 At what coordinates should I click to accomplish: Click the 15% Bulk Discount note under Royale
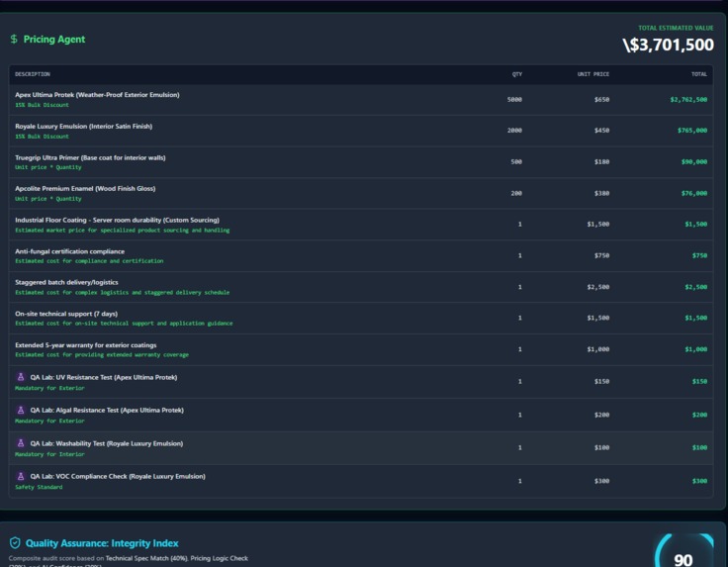coord(42,137)
